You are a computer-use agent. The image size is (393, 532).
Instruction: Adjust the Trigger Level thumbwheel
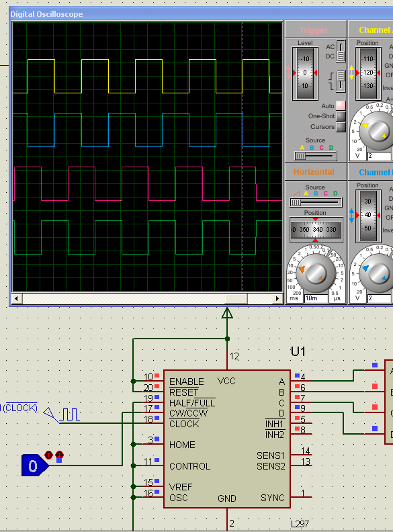pos(305,73)
